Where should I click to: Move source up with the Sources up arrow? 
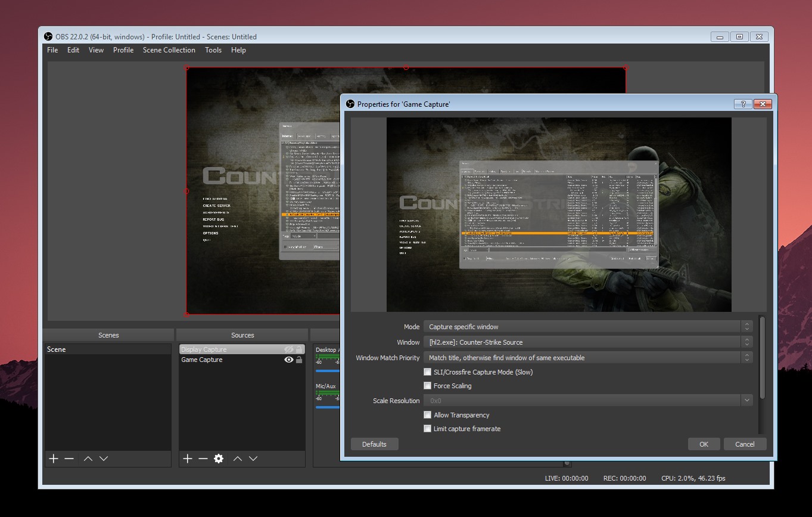pos(238,459)
